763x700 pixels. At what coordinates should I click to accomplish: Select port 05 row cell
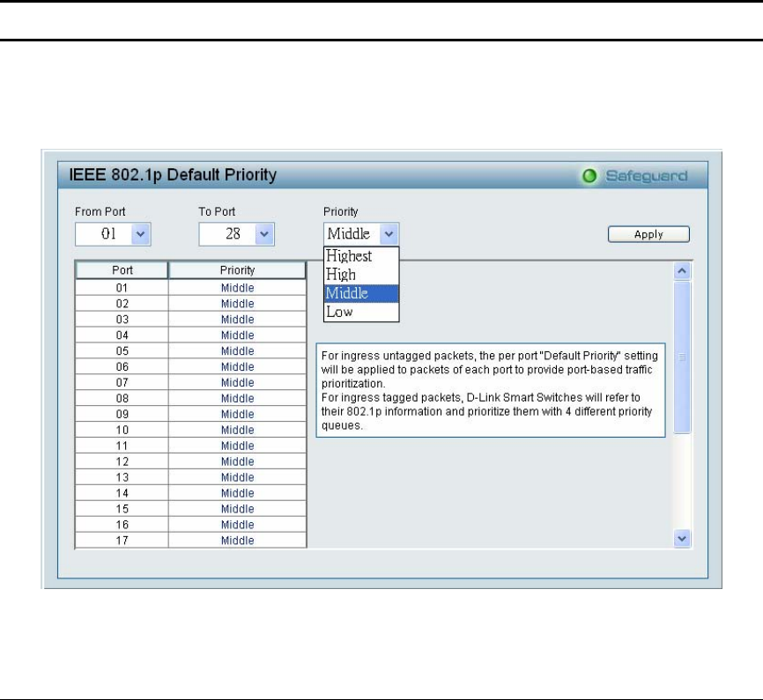(x=122, y=351)
